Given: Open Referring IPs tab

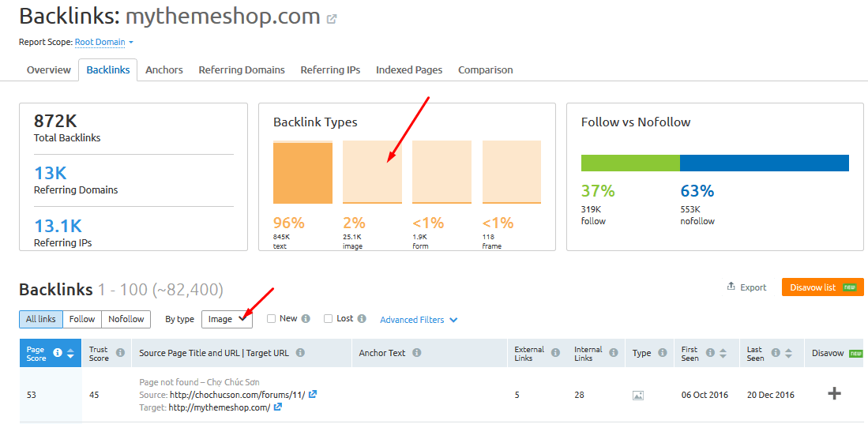Looking at the screenshot, I should pos(330,70).
